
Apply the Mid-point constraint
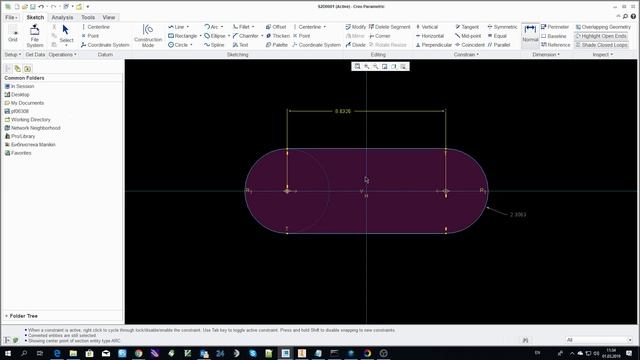click(x=468, y=36)
